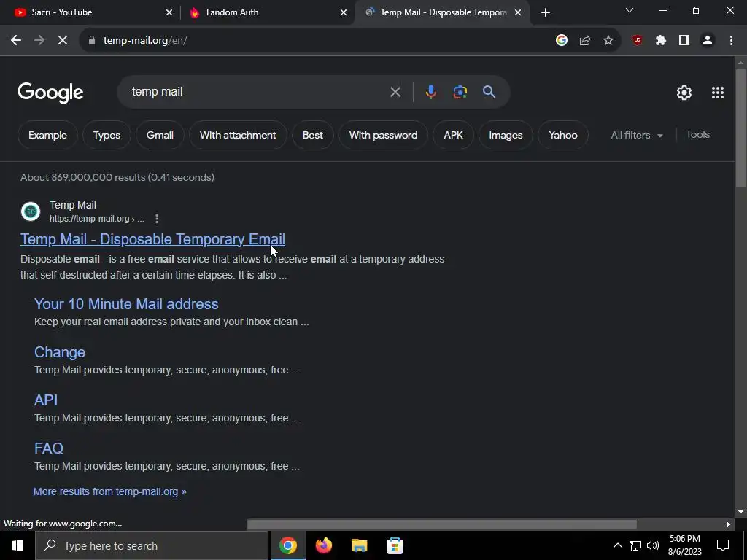
Task: Open the Chrome profile menu
Action: click(708, 41)
